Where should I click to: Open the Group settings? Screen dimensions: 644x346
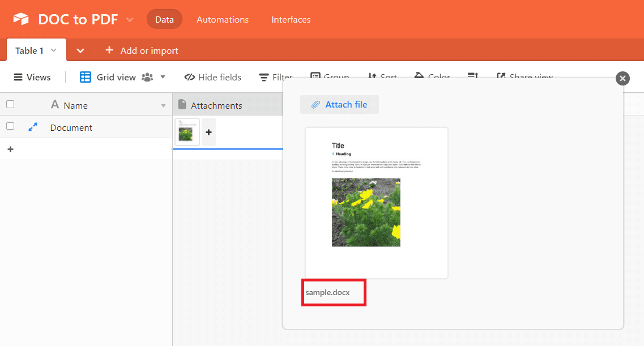click(330, 77)
